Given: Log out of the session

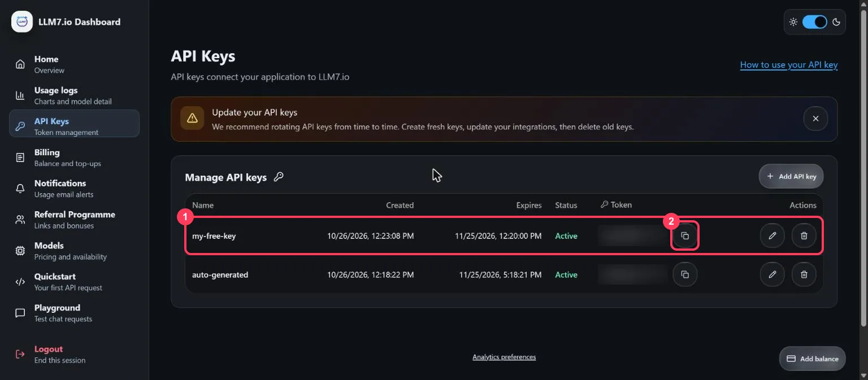Looking at the screenshot, I should pyautogui.click(x=74, y=354).
